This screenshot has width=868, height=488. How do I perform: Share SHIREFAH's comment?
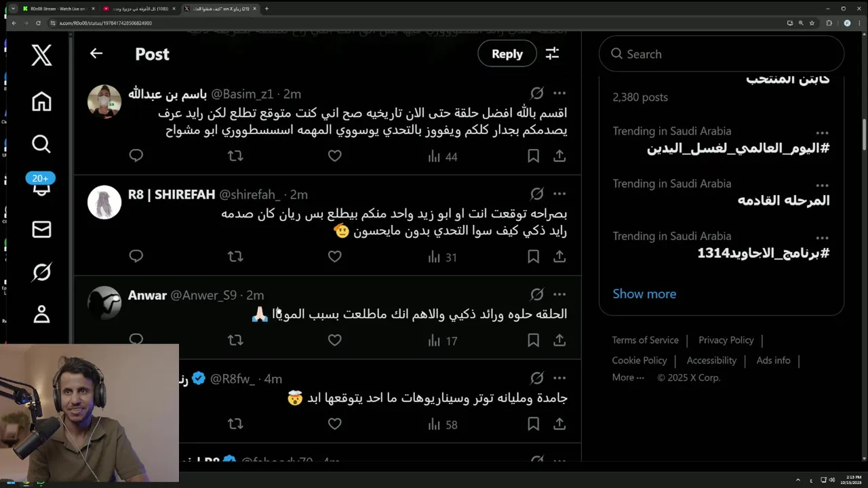coord(559,256)
